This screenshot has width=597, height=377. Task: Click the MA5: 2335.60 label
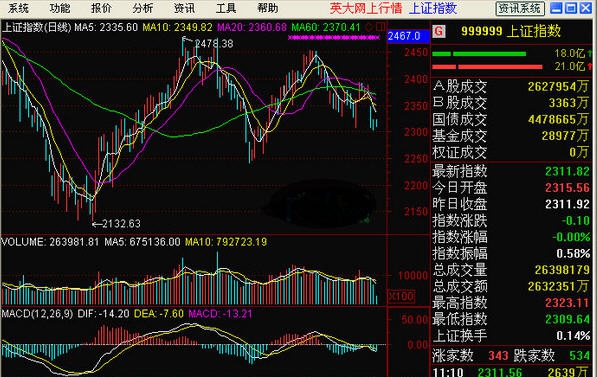tap(106, 27)
